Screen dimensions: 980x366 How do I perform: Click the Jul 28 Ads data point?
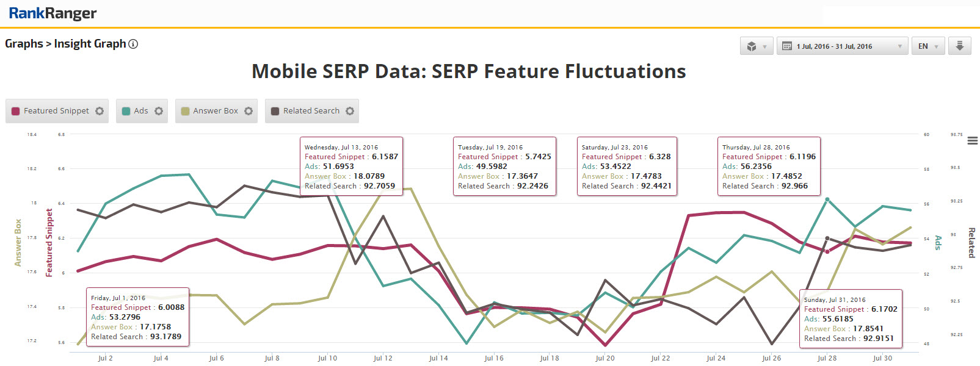click(827, 199)
